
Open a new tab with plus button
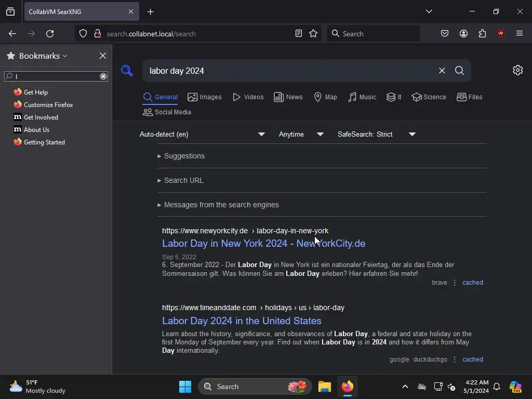point(150,12)
